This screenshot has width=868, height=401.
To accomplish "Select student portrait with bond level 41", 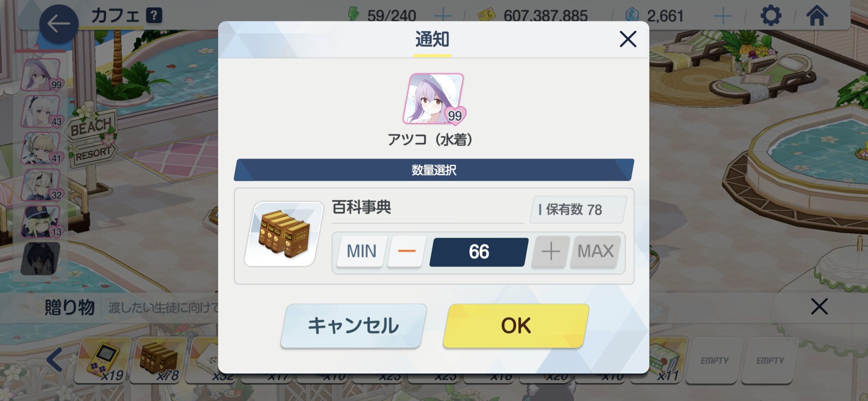I will coord(42,148).
